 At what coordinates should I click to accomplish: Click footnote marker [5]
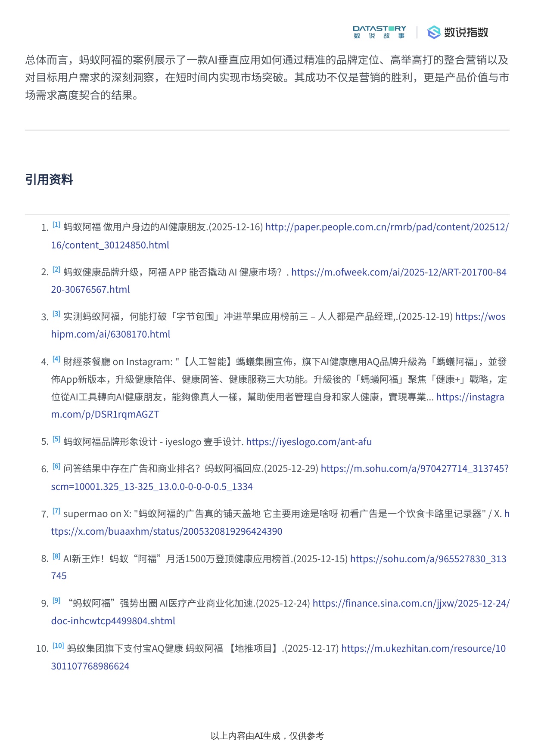tap(56, 439)
